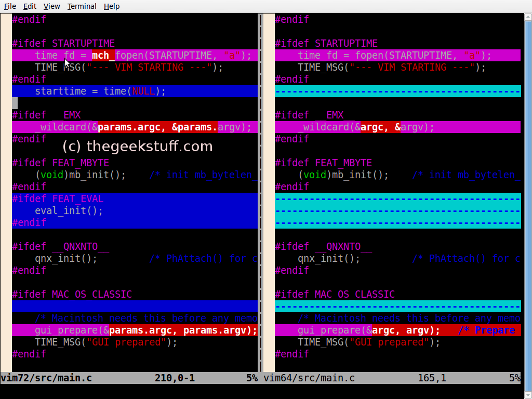Open the Help menu
This screenshot has width=532, height=399.
click(112, 6)
